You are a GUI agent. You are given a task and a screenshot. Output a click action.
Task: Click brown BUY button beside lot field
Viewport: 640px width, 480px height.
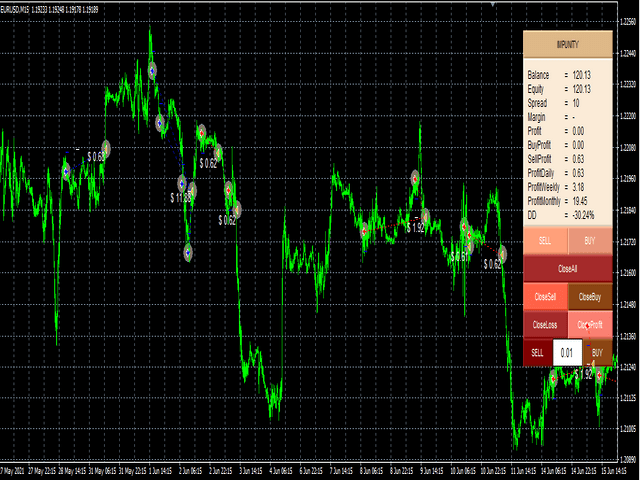point(596,352)
